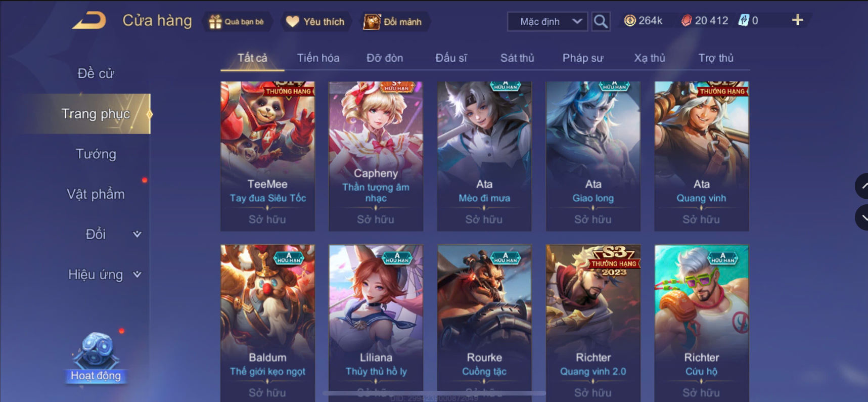Tap the plus icon to add currency
868x402 pixels.
[x=797, y=20]
